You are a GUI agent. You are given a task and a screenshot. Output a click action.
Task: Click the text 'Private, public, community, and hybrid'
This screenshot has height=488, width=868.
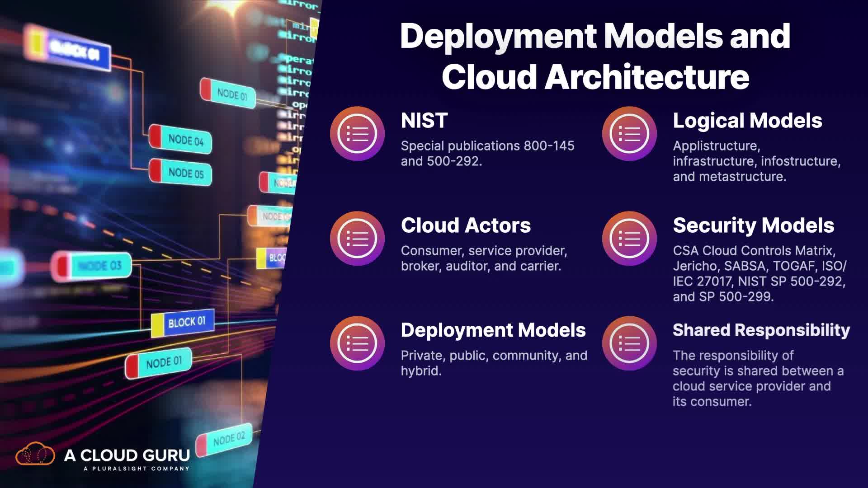[x=494, y=363]
